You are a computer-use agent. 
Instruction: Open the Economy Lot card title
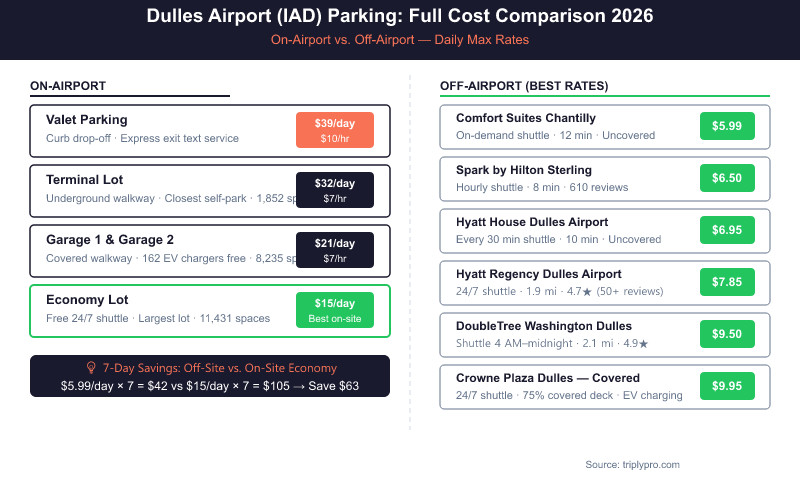(87, 300)
